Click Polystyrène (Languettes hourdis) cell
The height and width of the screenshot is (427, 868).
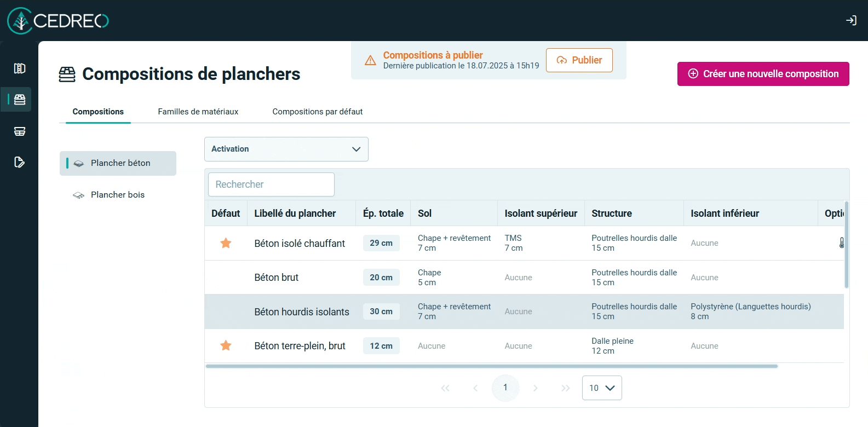(751, 311)
